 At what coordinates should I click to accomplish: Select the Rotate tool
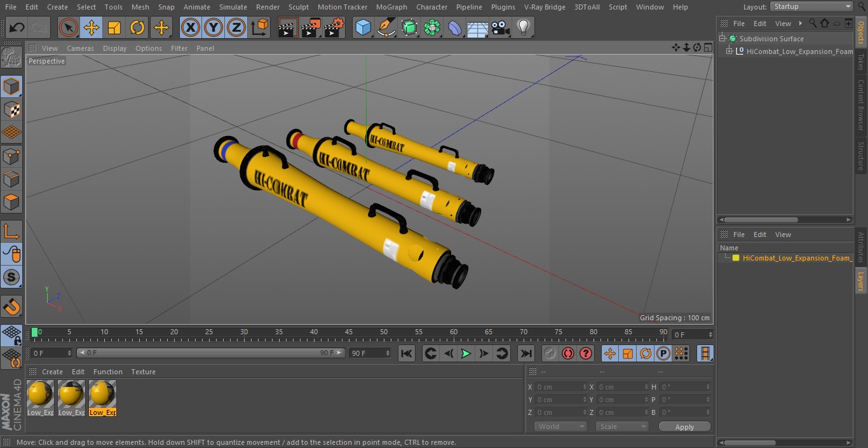pyautogui.click(x=137, y=28)
